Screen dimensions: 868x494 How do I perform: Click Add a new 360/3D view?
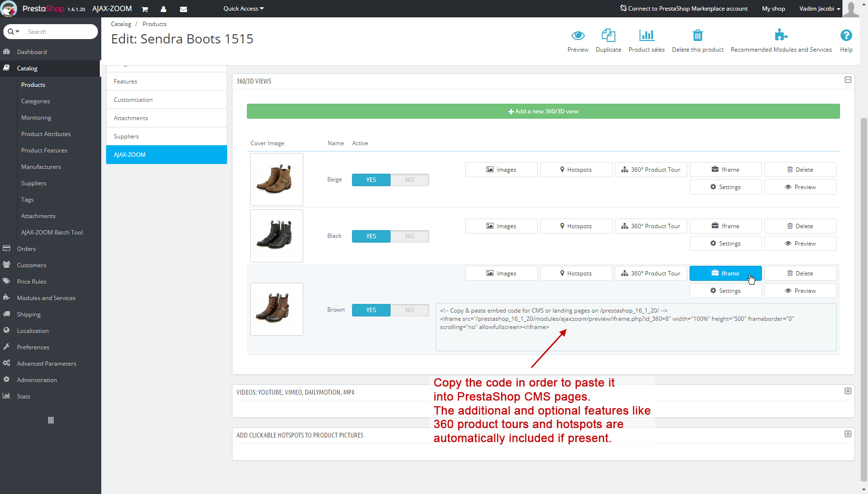[x=543, y=111]
